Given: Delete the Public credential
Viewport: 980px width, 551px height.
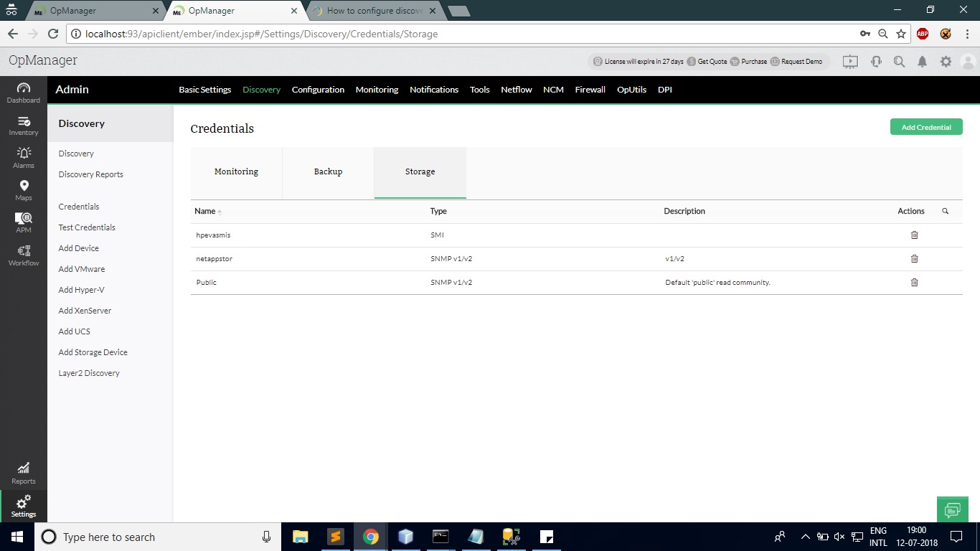Looking at the screenshot, I should 914,282.
